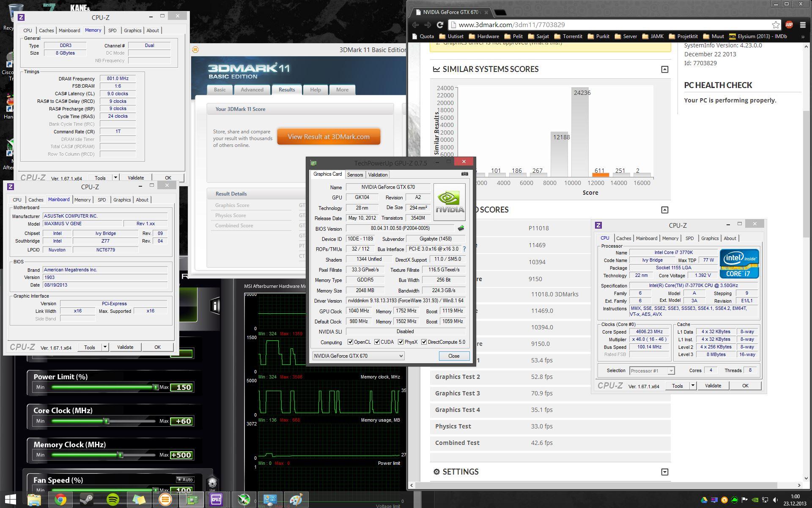Open volume control in system tray
812x508 pixels.
tap(775, 500)
